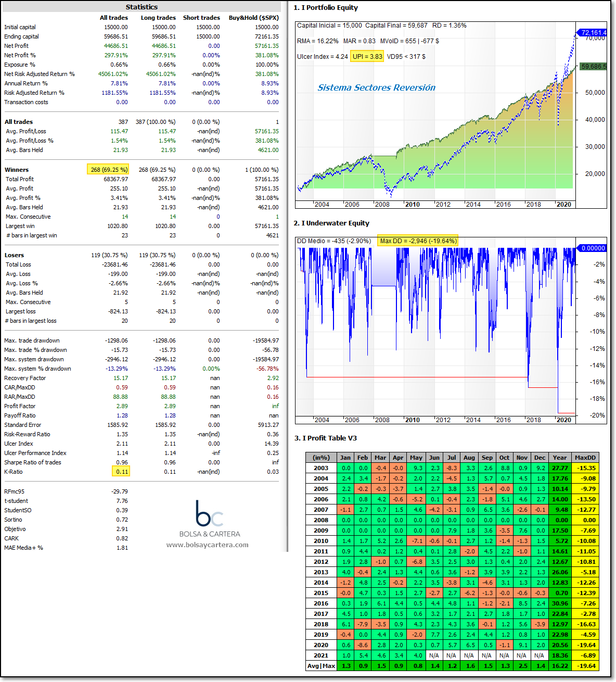Select the 2003 yearly return 27.77 cell

[x=560, y=468]
